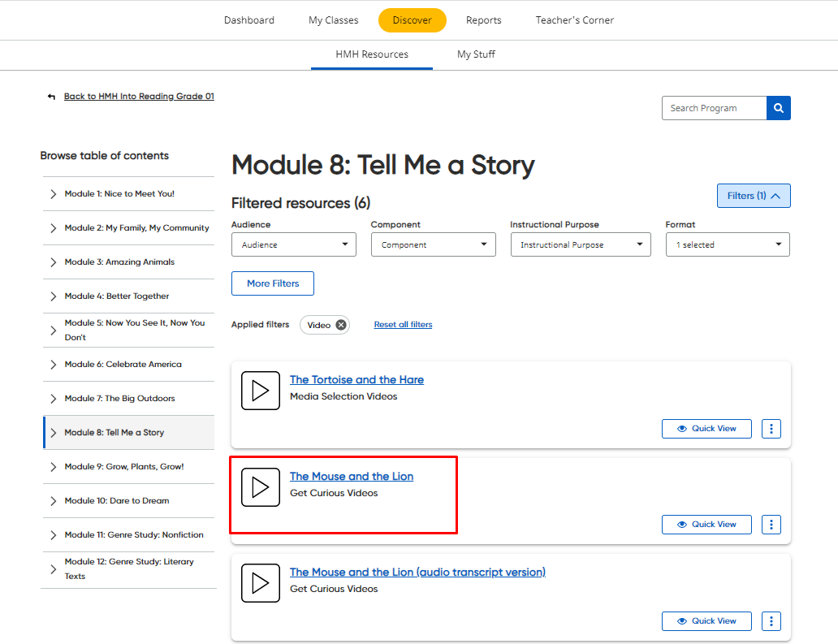Collapse the Filters (1) panel

click(753, 196)
